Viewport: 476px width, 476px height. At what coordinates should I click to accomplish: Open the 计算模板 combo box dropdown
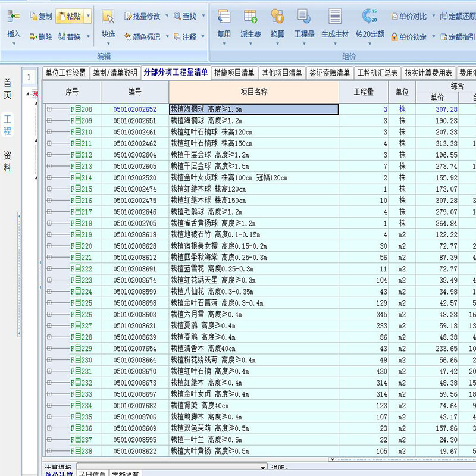(x=263, y=468)
